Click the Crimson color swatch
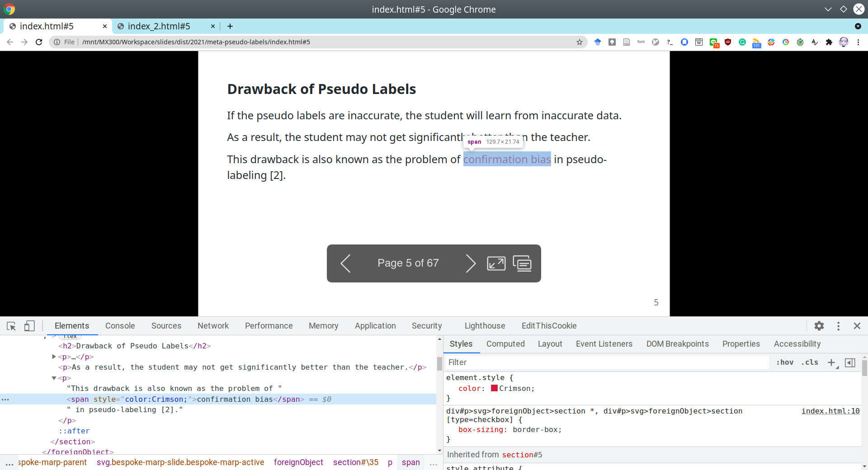This screenshot has width=868, height=470. click(495, 388)
